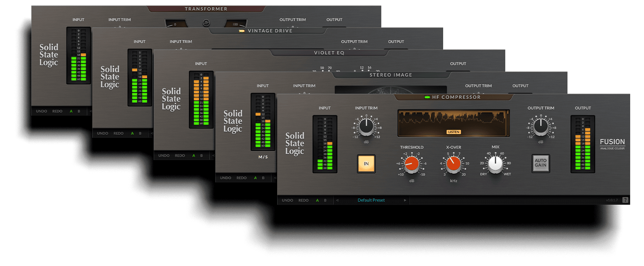Click the INPUT TRIM label in Transformer window
Viewport: 644px width, 266px height.
click(x=120, y=20)
